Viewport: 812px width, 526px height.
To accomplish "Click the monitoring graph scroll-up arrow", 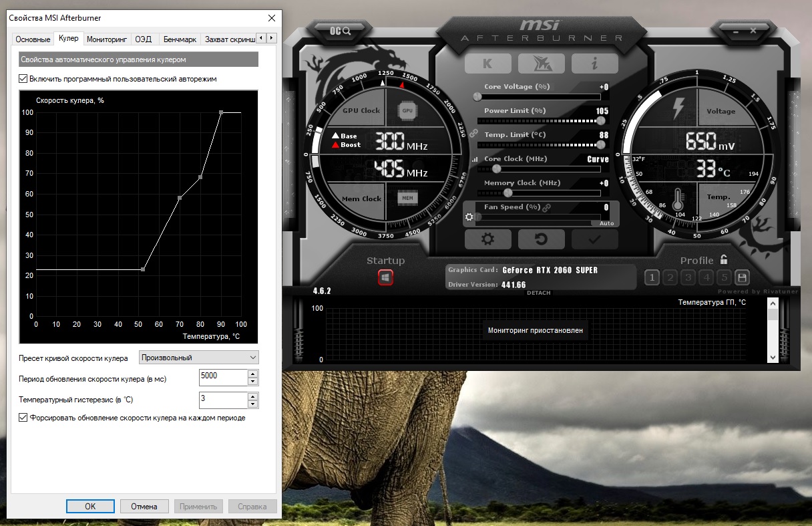I will pos(773,304).
